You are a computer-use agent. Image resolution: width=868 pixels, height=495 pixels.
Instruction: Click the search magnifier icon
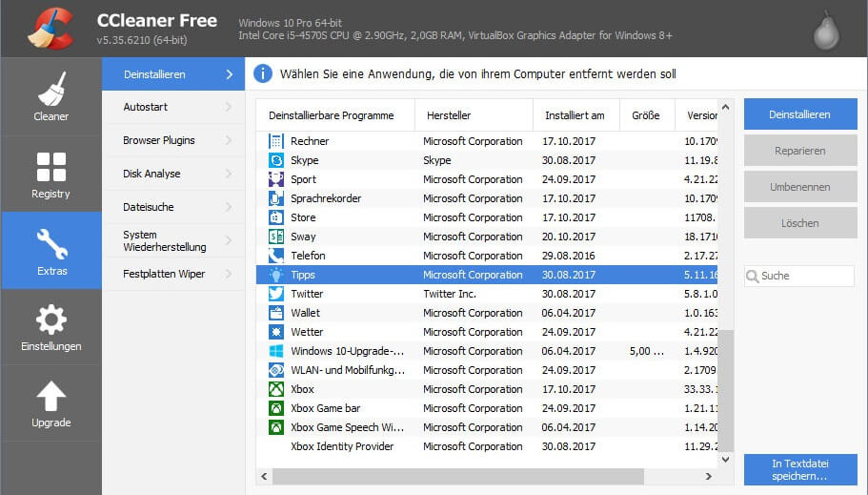(753, 276)
